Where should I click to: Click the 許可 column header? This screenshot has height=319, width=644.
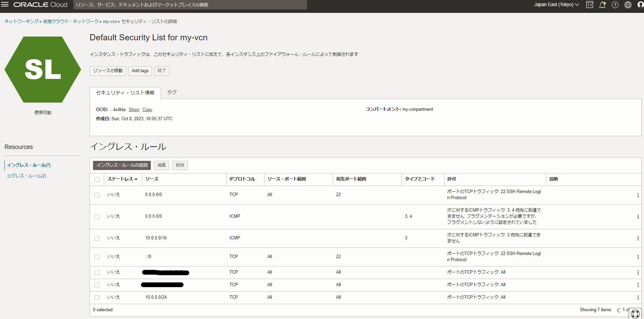(x=452, y=179)
